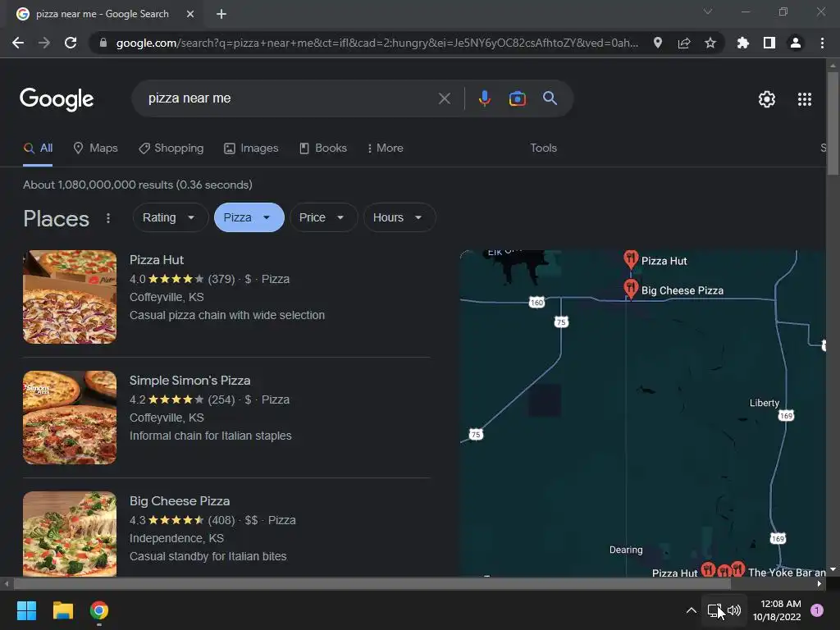The height and width of the screenshot is (630, 840).
Task: Click the URL address bar
Action: [377, 43]
